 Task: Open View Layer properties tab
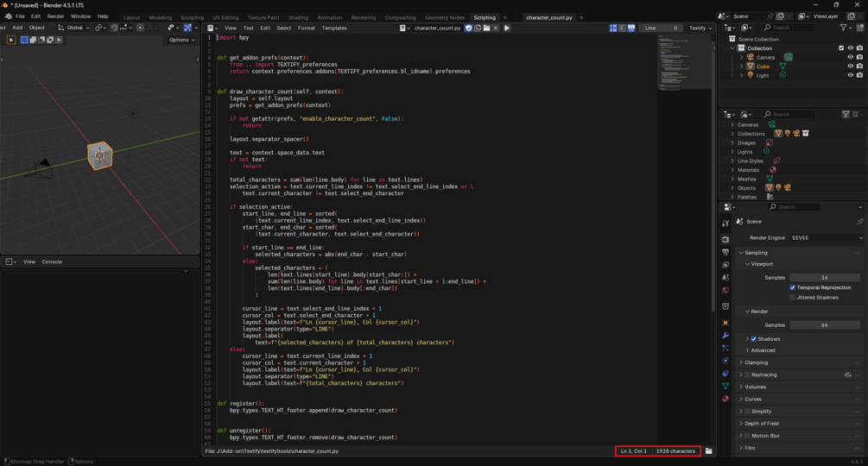pyautogui.click(x=725, y=265)
